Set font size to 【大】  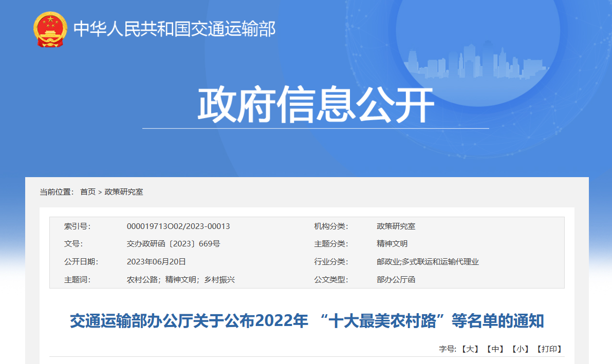point(470,349)
